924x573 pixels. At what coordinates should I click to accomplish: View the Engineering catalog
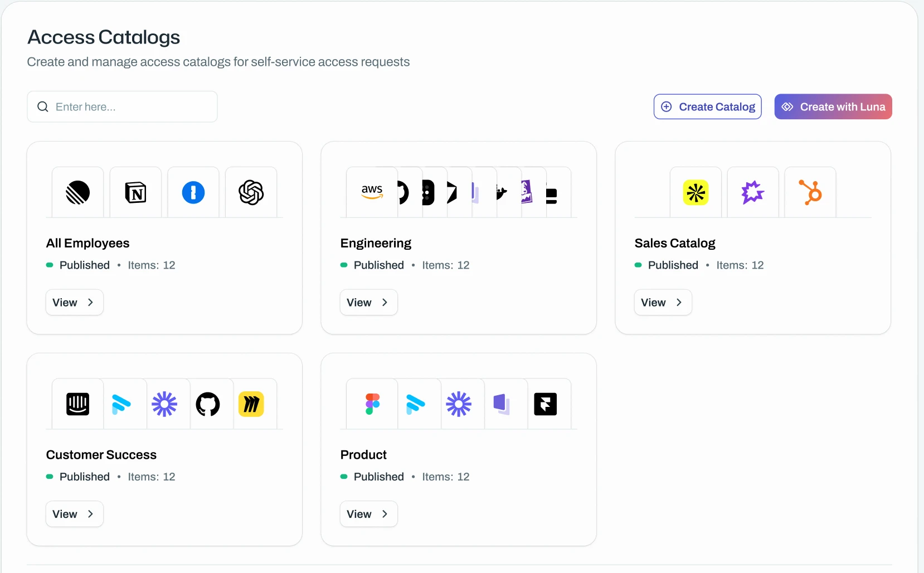[368, 302]
